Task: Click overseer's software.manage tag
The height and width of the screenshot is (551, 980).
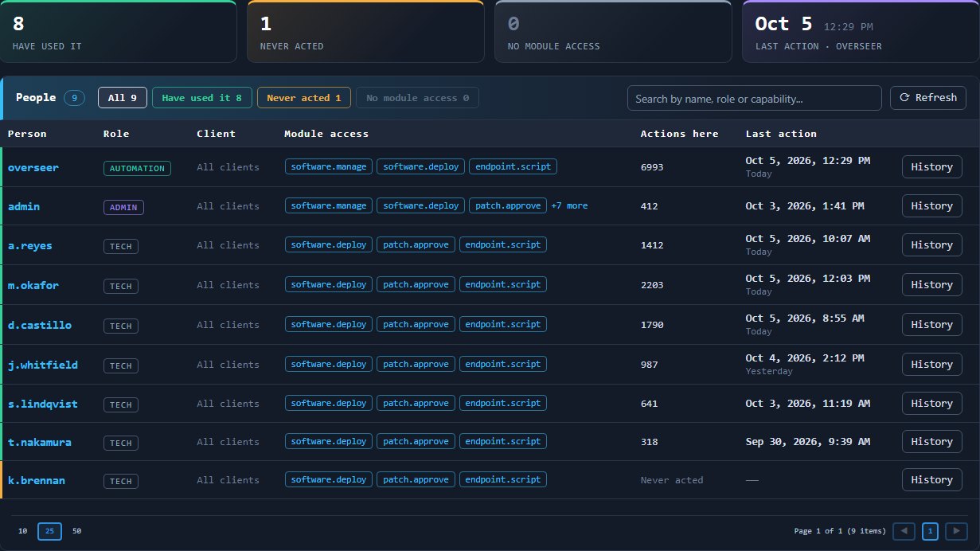Action: pyautogui.click(x=329, y=167)
